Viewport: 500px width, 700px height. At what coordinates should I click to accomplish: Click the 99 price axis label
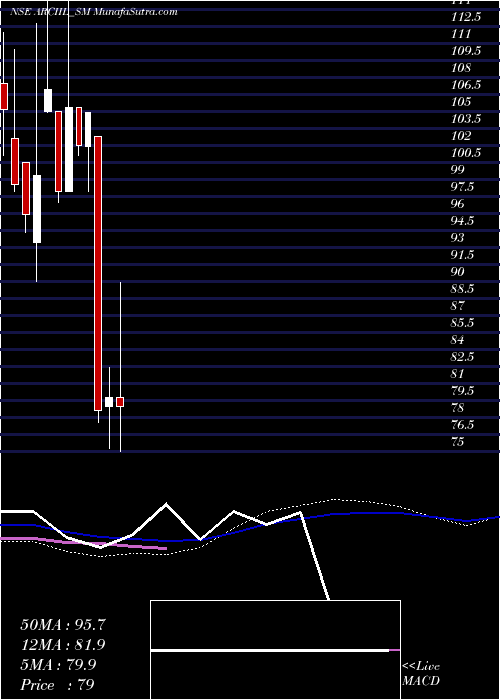458,170
